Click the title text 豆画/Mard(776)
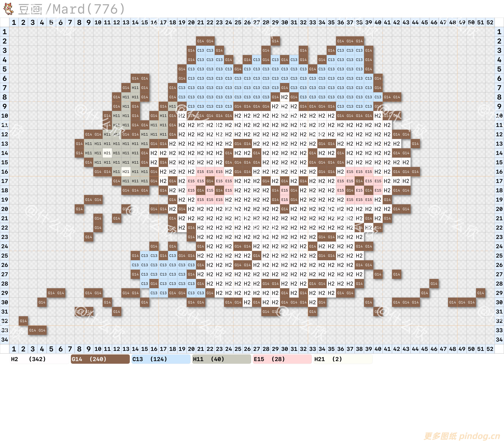Viewport: 504px width, 442px height. [x=72, y=9]
